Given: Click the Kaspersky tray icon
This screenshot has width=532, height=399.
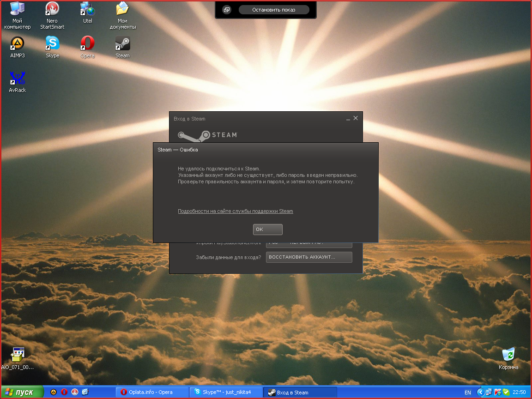Looking at the screenshot, I should pyautogui.click(x=498, y=393).
